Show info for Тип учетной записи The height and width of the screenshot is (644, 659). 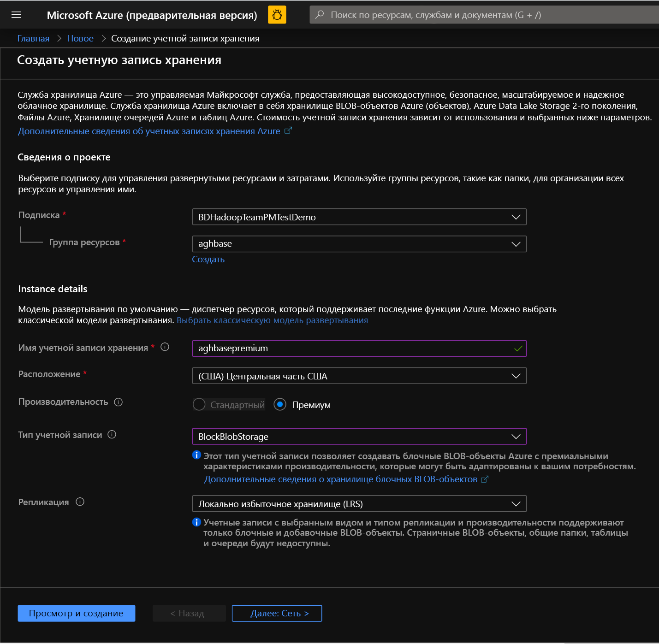point(112,434)
